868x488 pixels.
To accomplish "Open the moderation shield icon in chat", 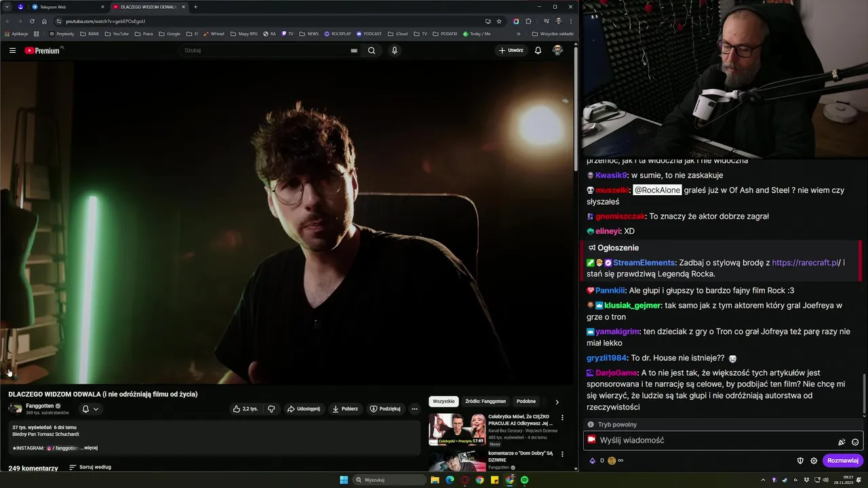I will pyautogui.click(x=800, y=460).
